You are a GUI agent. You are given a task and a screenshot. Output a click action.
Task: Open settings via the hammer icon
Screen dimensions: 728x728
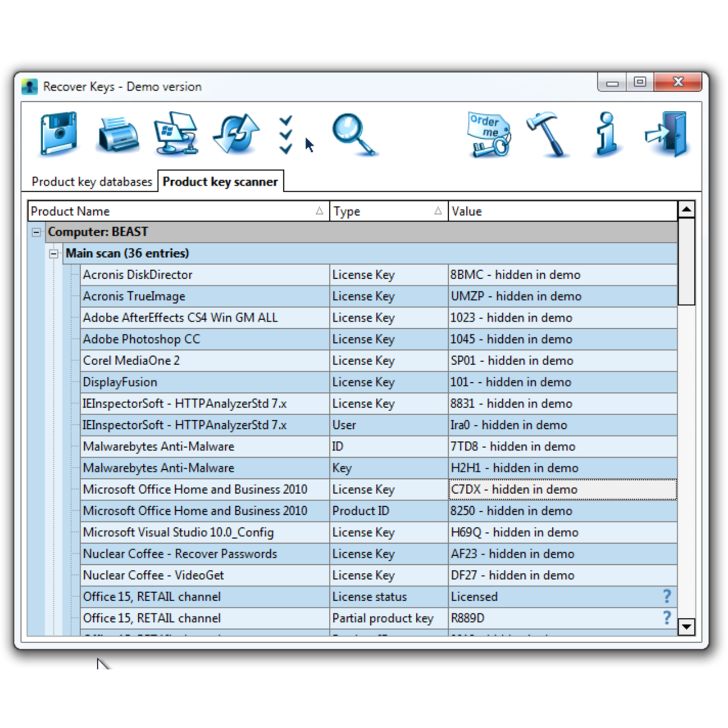[x=548, y=135]
